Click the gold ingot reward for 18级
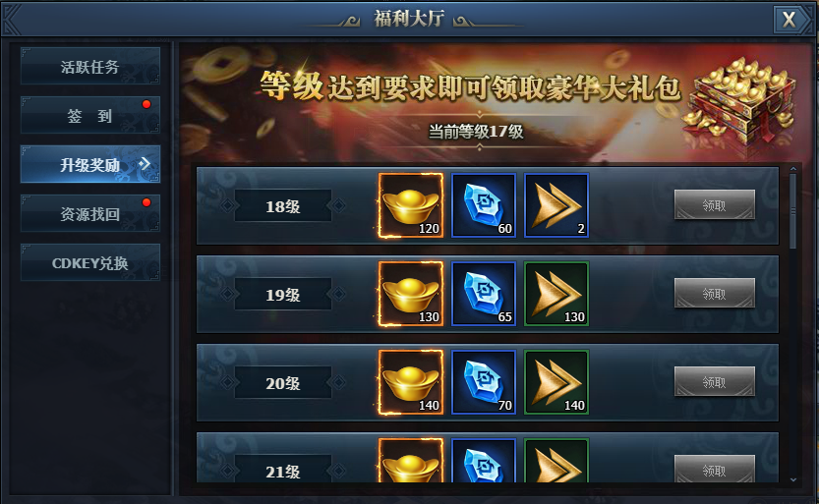The image size is (819, 504). tap(411, 205)
